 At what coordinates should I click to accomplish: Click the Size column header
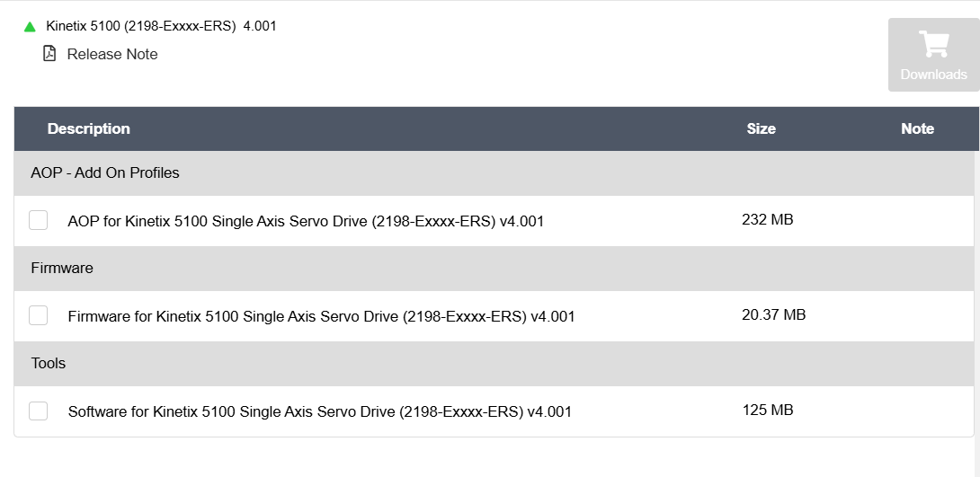coord(761,128)
